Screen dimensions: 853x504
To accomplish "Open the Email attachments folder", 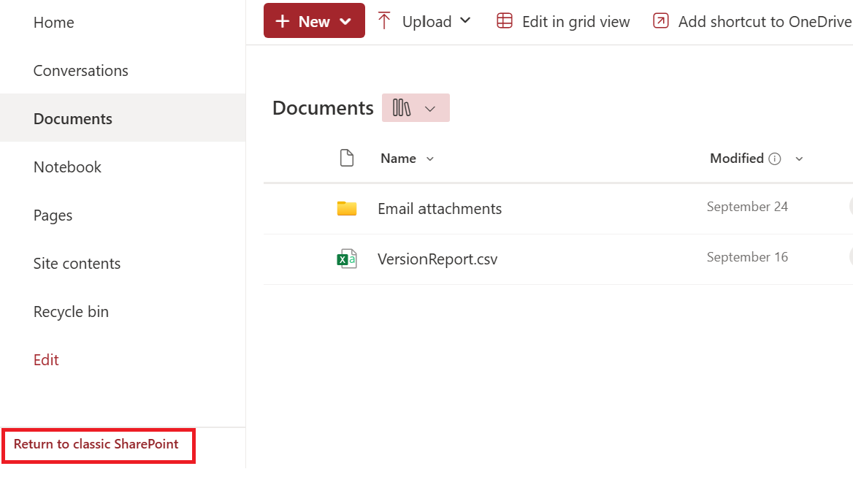I will click(440, 208).
